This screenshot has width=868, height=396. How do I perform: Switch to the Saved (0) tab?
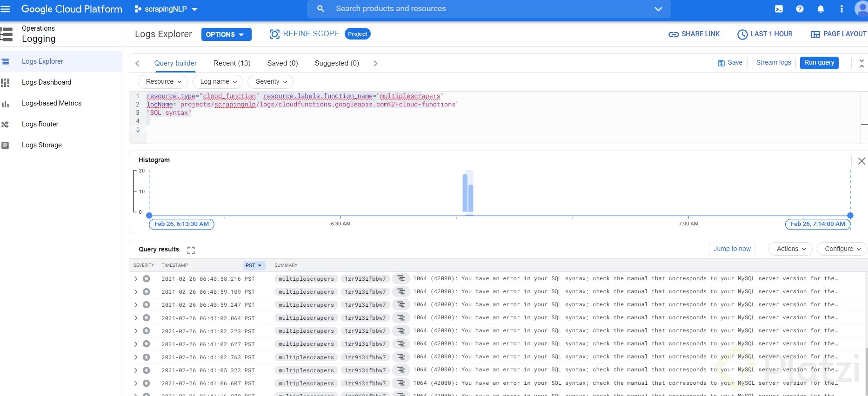click(282, 63)
